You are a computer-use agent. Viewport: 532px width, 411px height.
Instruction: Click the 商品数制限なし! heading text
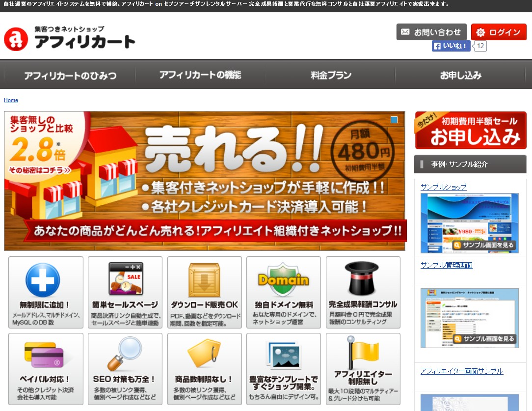click(203, 379)
